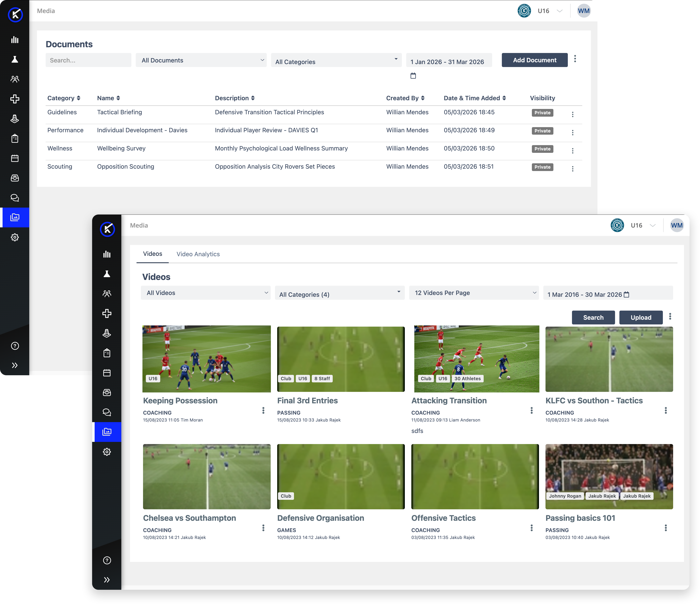Open kebab menu for Keeping Possession video
700x604 pixels.
(x=263, y=410)
